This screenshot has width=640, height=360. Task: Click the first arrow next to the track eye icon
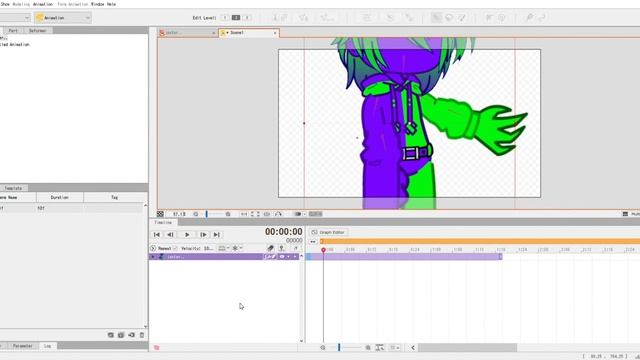click(x=288, y=257)
